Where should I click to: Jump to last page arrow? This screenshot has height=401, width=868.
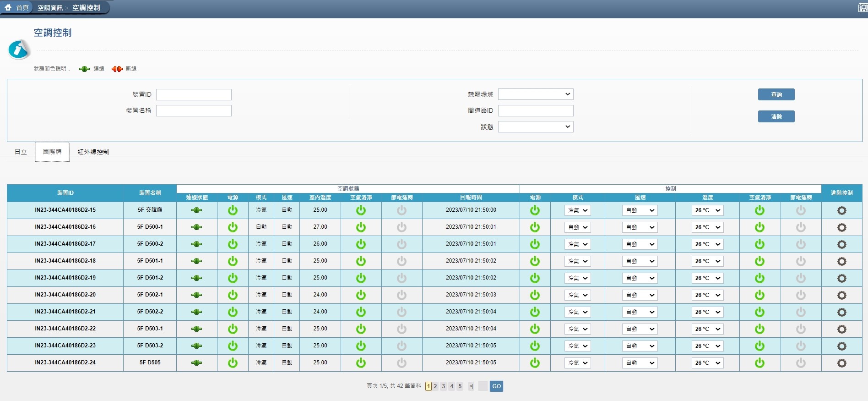pos(471,386)
